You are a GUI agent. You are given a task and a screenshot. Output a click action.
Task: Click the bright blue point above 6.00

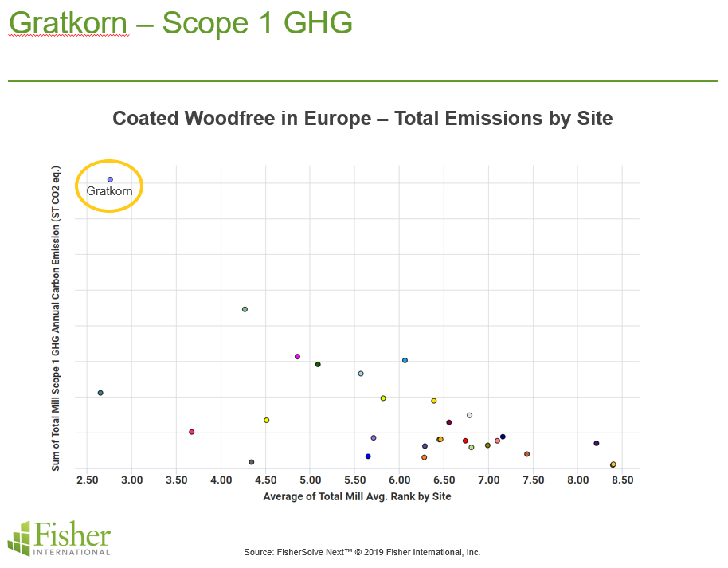pos(405,360)
